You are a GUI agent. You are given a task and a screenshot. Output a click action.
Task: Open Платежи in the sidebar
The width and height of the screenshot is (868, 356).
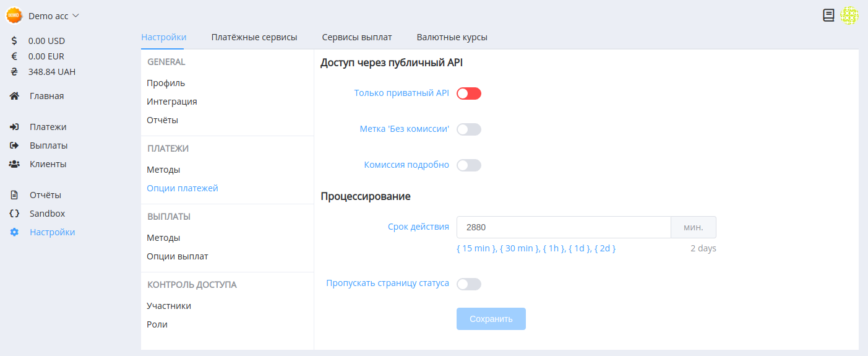point(48,127)
